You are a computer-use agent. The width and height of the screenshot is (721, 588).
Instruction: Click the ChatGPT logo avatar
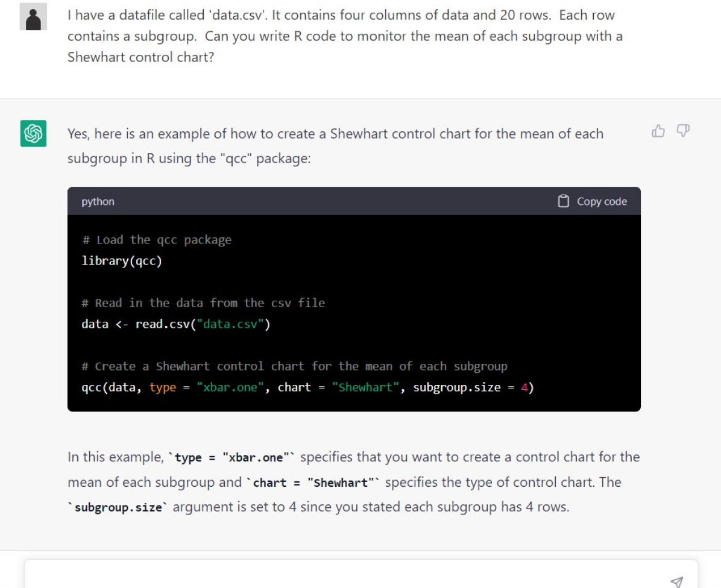pyautogui.click(x=33, y=133)
